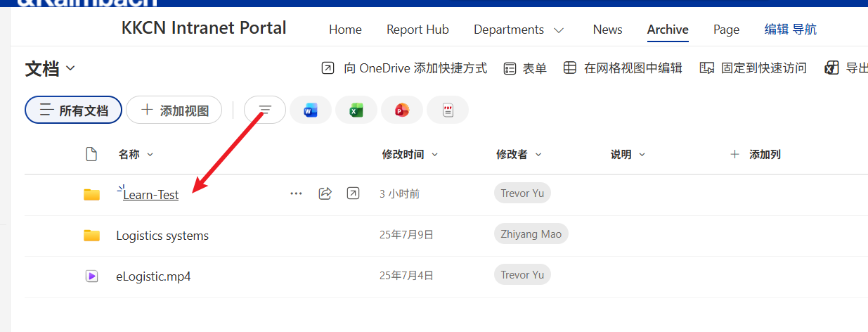Filter documents by PDF files
Screen dimensions: 868x332
pyautogui.click(x=448, y=110)
